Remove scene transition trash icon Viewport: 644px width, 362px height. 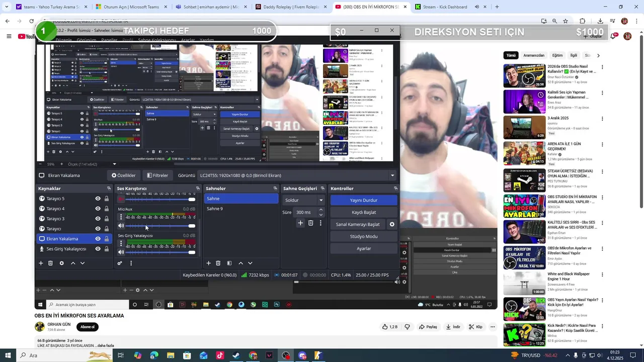(310, 223)
